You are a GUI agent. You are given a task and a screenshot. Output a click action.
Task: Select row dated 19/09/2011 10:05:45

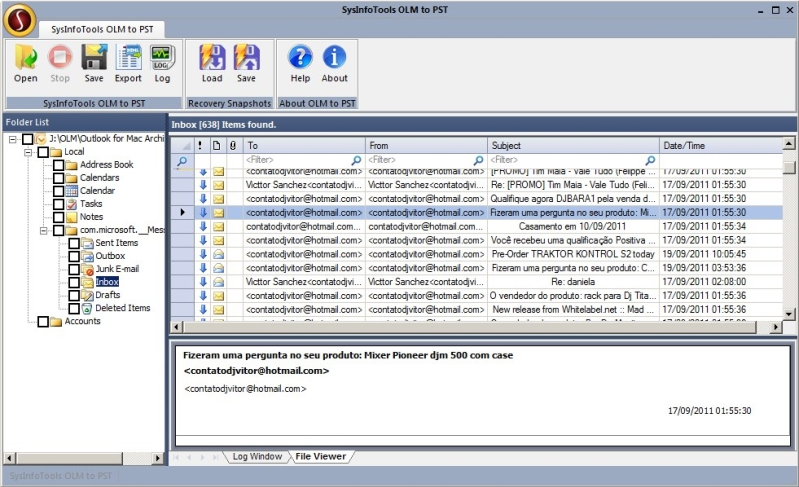pos(476,254)
